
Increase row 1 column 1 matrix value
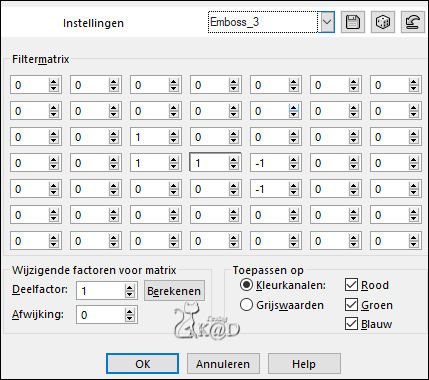[54, 82]
